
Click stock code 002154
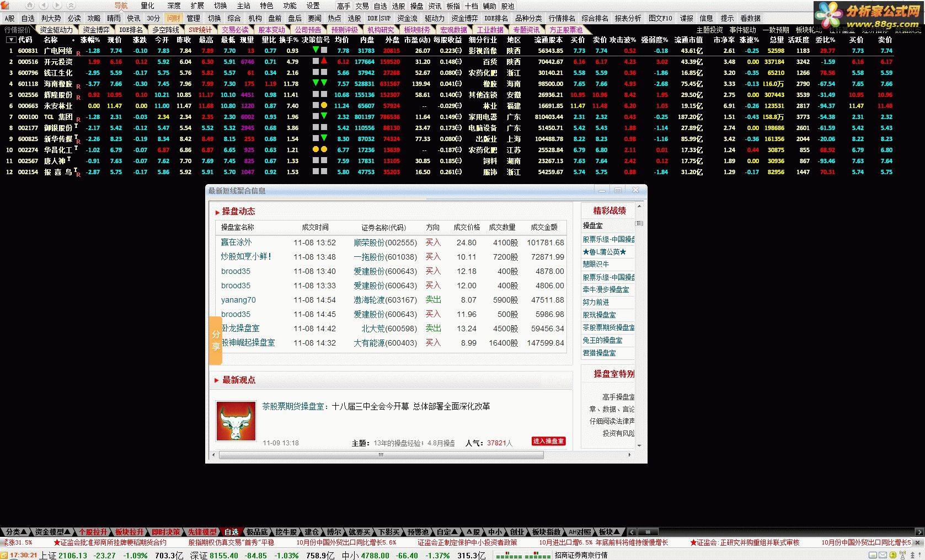[x=28, y=172]
